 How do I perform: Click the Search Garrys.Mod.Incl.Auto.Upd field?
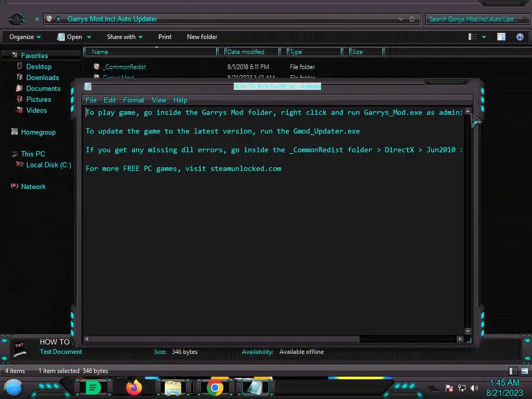[477, 19]
